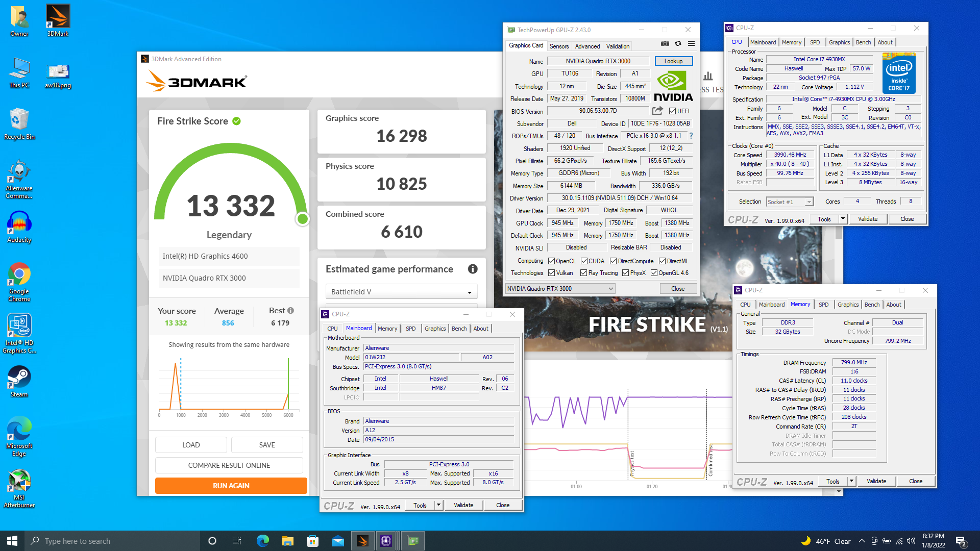The image size is (980, 551).
Task: Toggle the CUDA checkbox
Action: (x=584, y=261)
